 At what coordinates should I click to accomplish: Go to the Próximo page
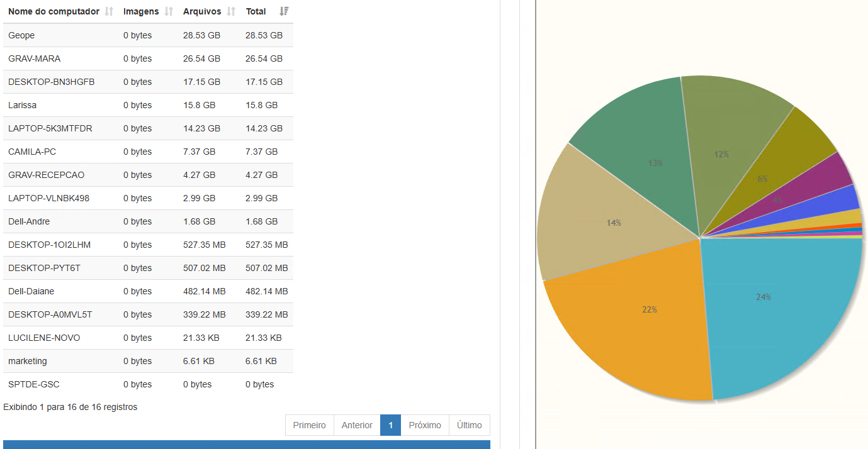pyautogui.click(x=425, y=425)
